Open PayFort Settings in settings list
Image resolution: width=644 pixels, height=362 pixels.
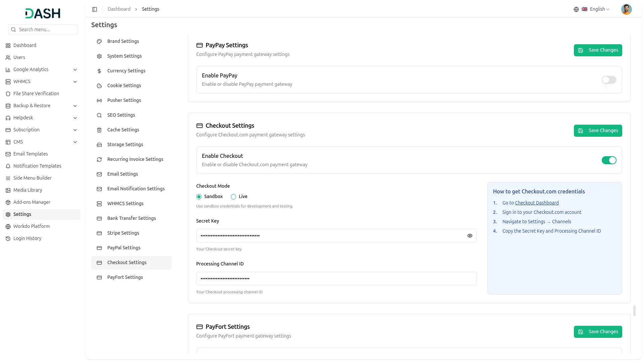coord(131,278)
